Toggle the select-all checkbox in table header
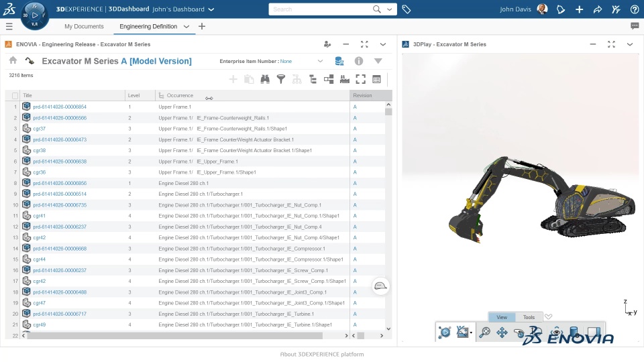Viewport: 644px width, 362px height. (x=15, y=96)
